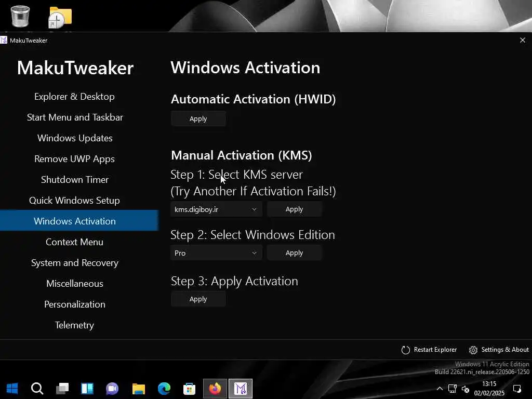The image size is (532, 399).
Task: Click the MakuTweaker taskbar icon
Action: (241, 389)
